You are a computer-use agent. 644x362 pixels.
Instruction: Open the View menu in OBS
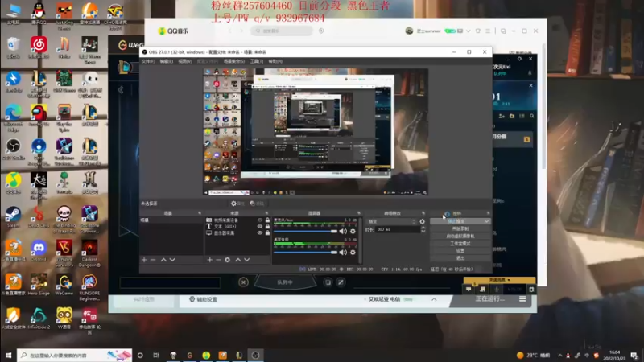point(185,61)
